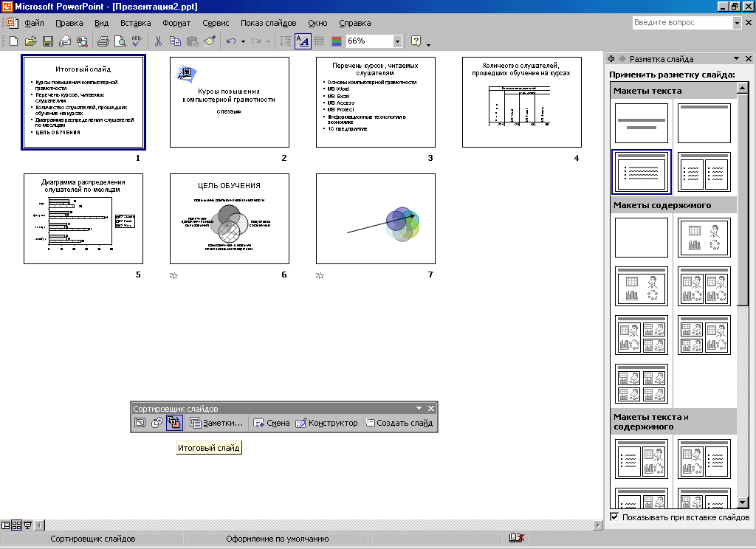Toggle the Hide Slide icon
Image resolution: width=756 pixels, height=549 pixels.
click(x=140, y=423)
